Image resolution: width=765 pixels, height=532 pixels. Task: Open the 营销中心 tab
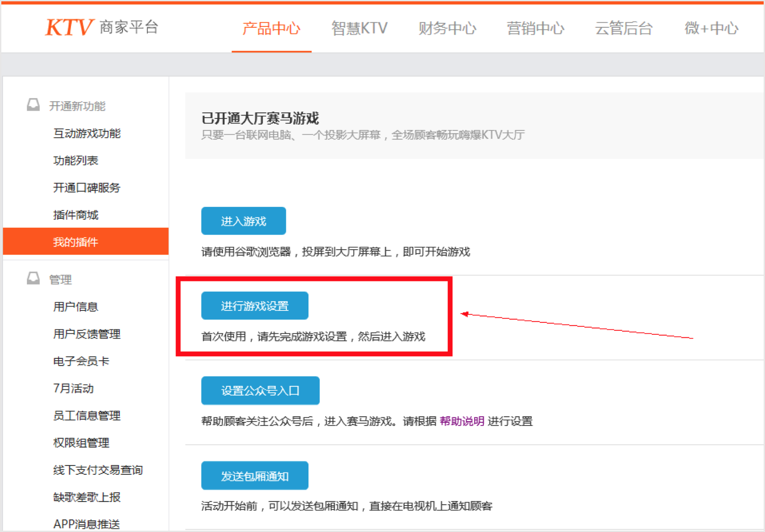[x=535, y=29]
